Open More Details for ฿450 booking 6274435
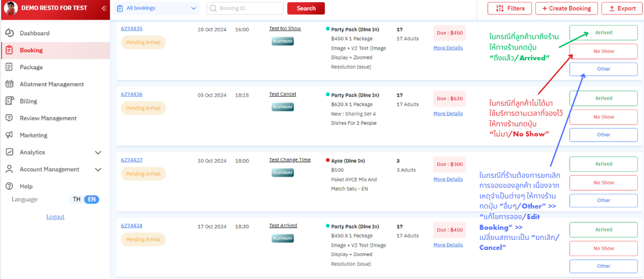Image resolution: width=644 pixels, height=279 pixels. [448, 48]
